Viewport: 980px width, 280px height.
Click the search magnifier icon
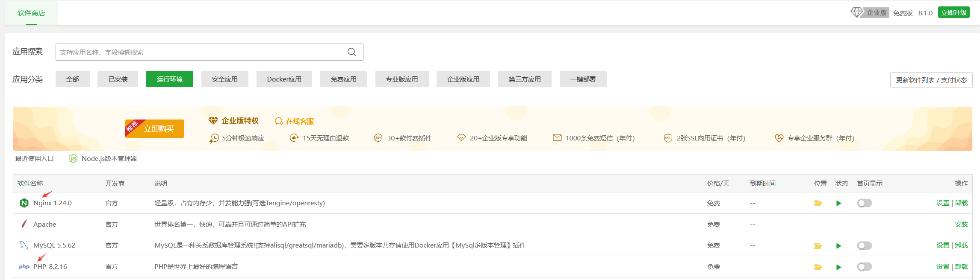[x=351, y=52]
